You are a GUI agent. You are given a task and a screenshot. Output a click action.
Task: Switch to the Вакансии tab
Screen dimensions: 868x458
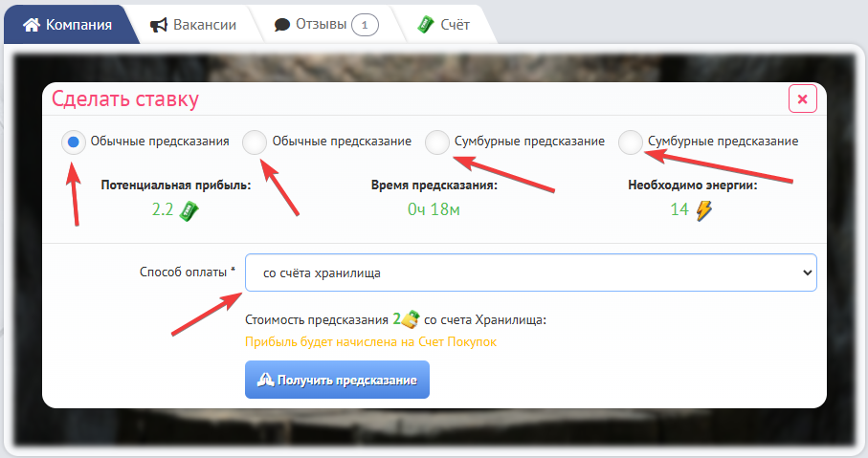click(193, 25)
